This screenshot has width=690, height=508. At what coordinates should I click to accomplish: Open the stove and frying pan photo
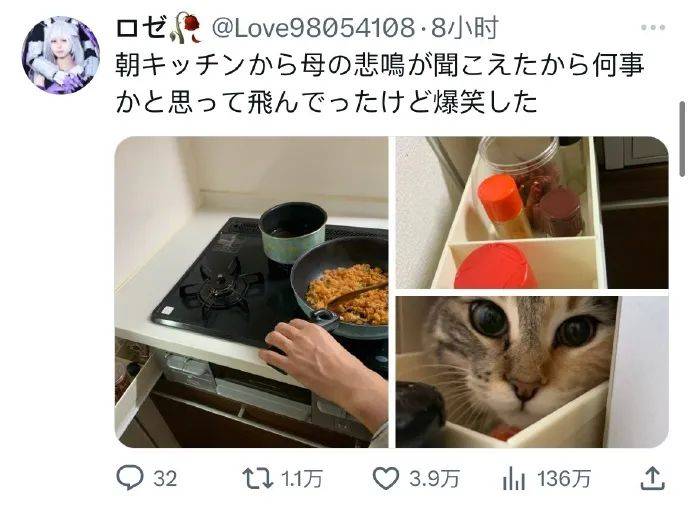(x=252, y=292)
